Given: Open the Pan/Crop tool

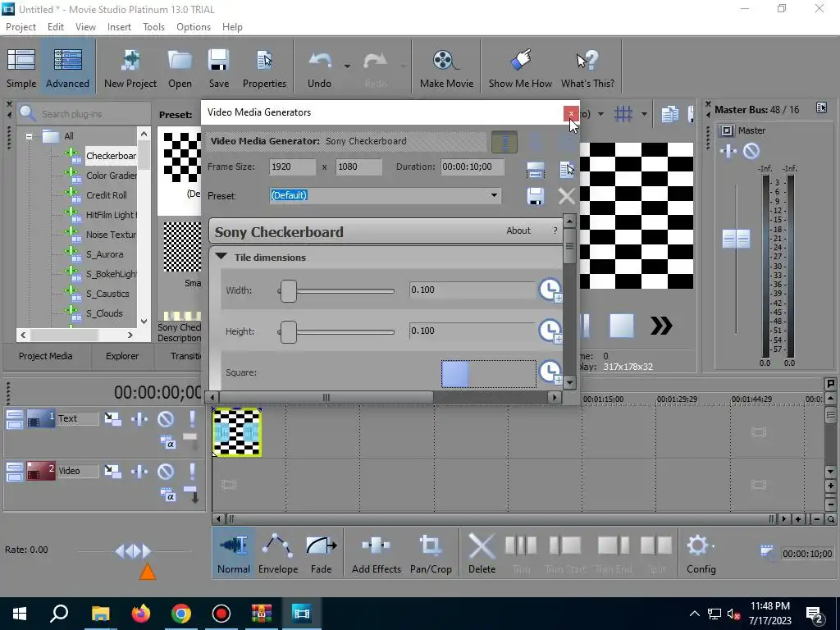Looking at the screenshot, I should (431, 554).
